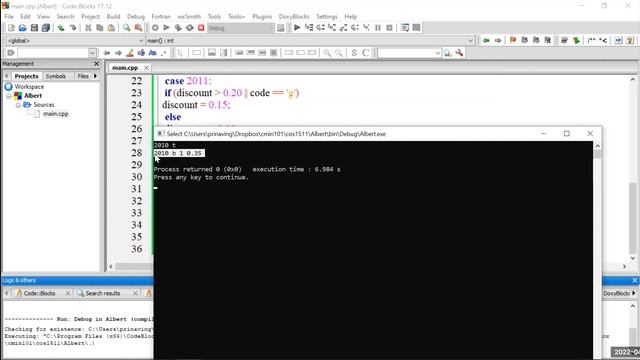This screenshot has height=360, width=640.
Task: Highlight occurrences pen icon
Action: pos(130,53)
